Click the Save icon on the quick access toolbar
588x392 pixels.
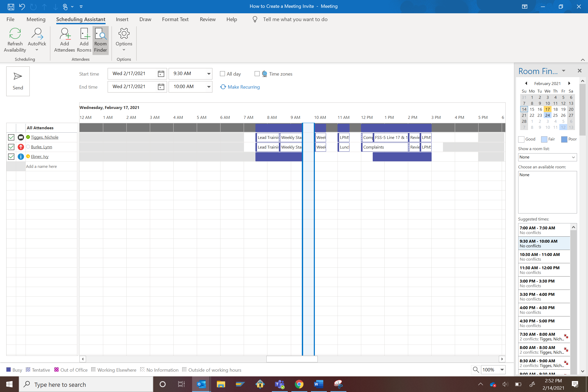click(x=11, y=7)
